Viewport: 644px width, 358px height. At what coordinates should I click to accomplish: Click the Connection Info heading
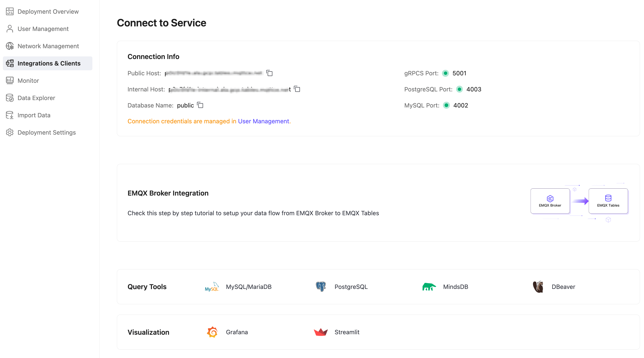(x=153, y=56)
